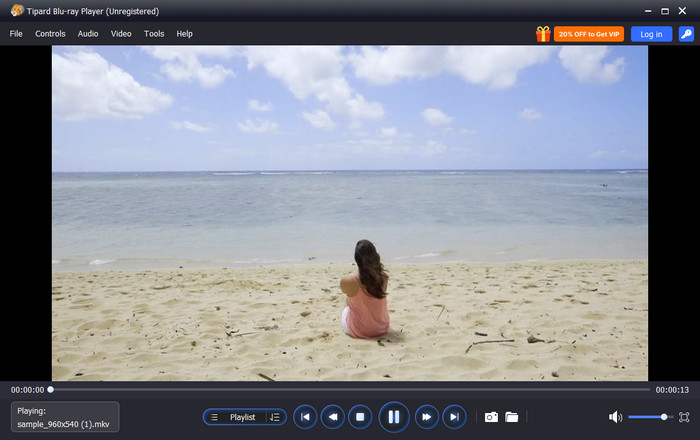Stop the video playback
The width and height of the screenshot is (700, 440).
click(x=360, y=417)
